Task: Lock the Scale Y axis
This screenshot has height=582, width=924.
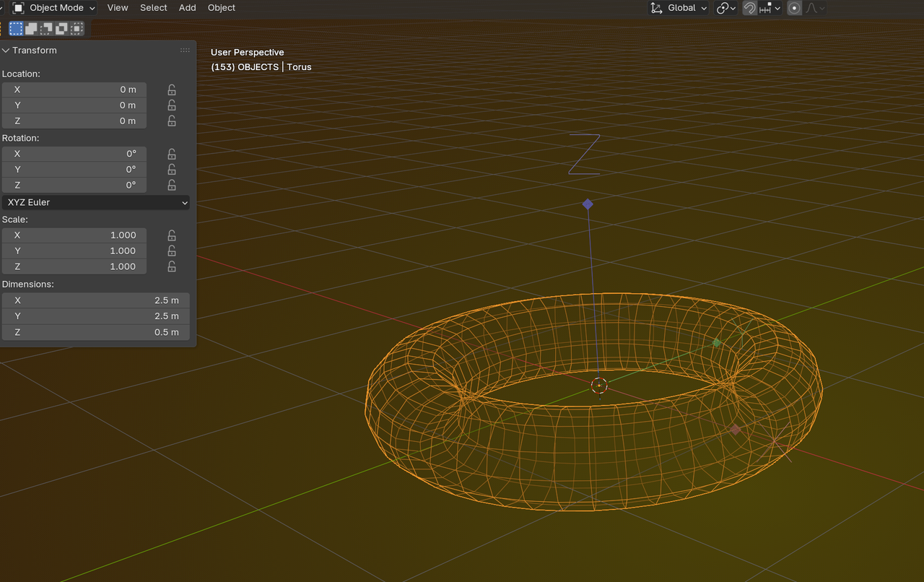Action: point(172,251)
